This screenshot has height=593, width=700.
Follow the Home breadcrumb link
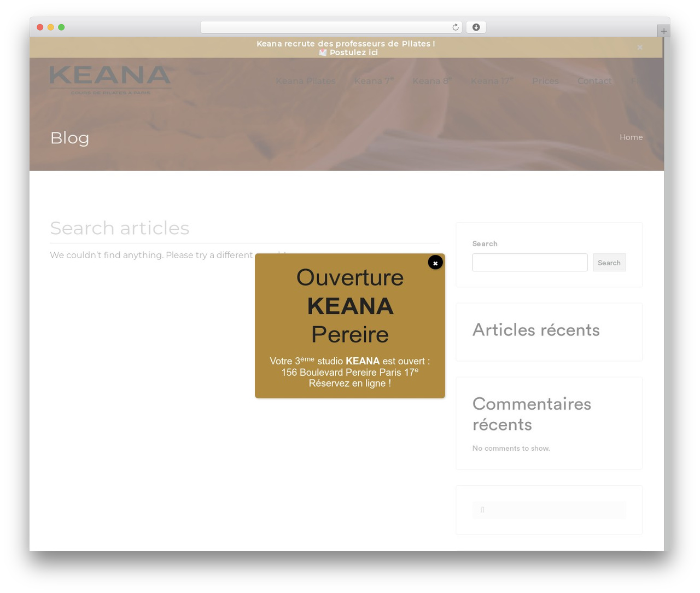tap(631, 137)
